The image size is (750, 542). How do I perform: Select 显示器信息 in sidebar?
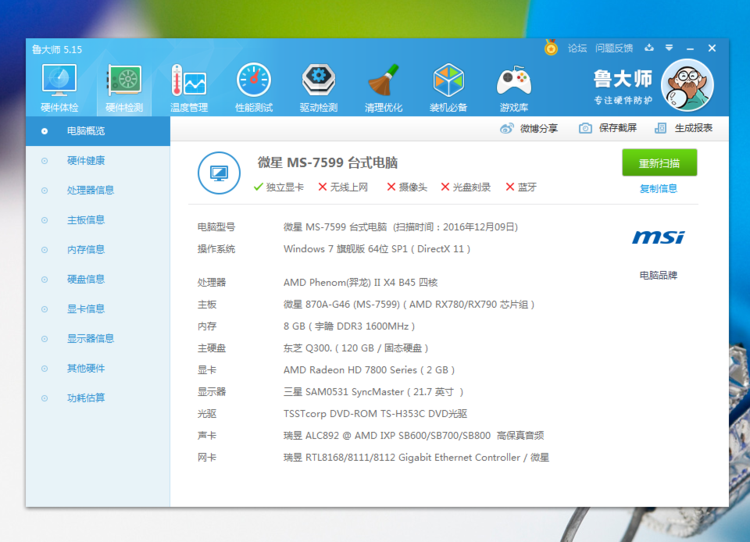click(x=98, y=339)
